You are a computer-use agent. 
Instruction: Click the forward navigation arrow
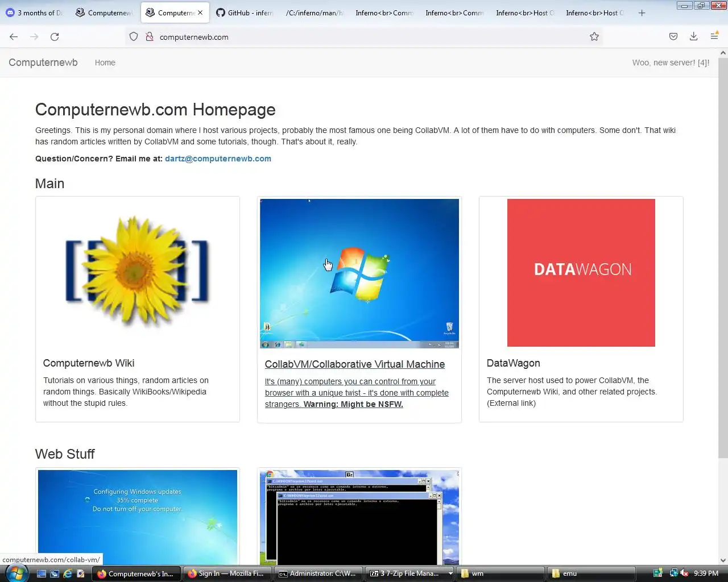(34, 37)
